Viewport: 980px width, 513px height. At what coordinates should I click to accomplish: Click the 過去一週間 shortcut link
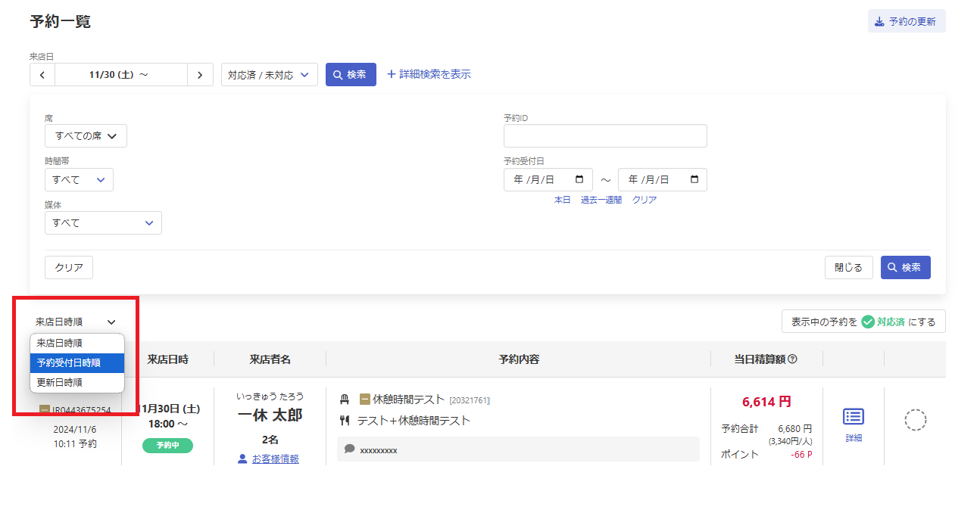click(x=601, y=200)
